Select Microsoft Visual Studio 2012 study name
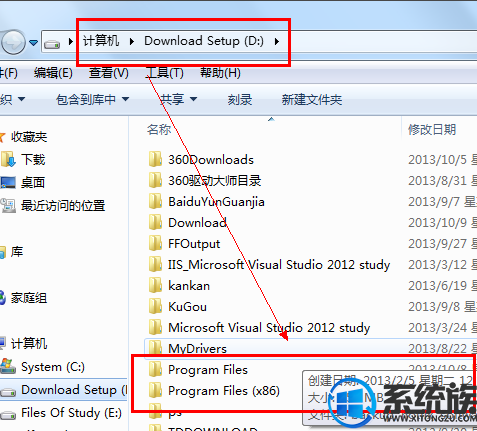The width and height of the screenshot is (477, 431). click(x=269, y=328)
